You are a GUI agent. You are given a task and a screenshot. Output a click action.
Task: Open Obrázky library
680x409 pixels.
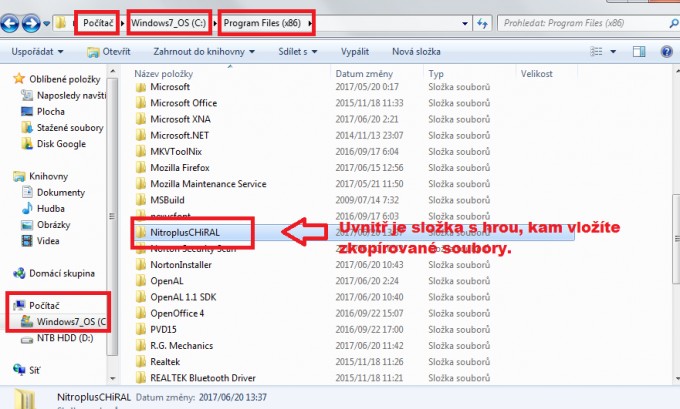(46, 225)
